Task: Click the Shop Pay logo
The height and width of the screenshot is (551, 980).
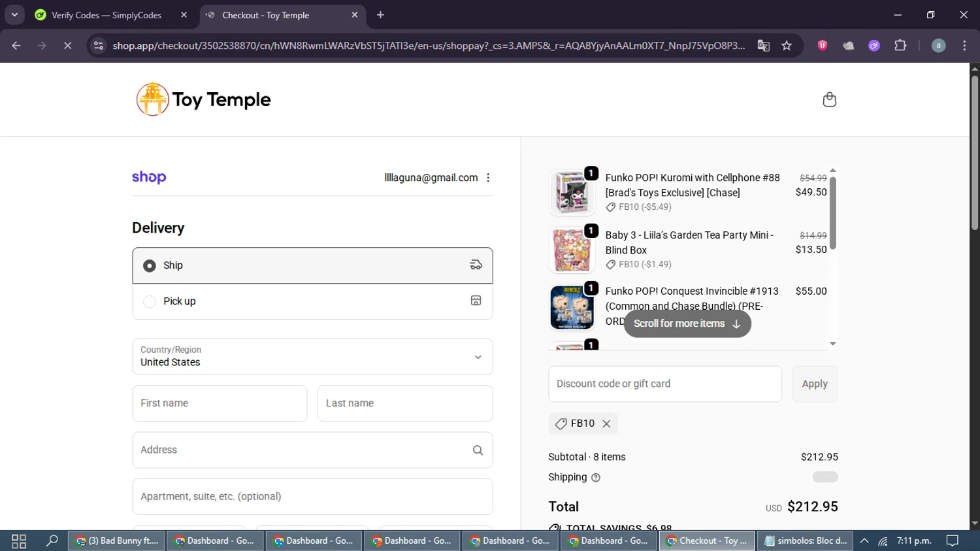Action: (149, 177)
